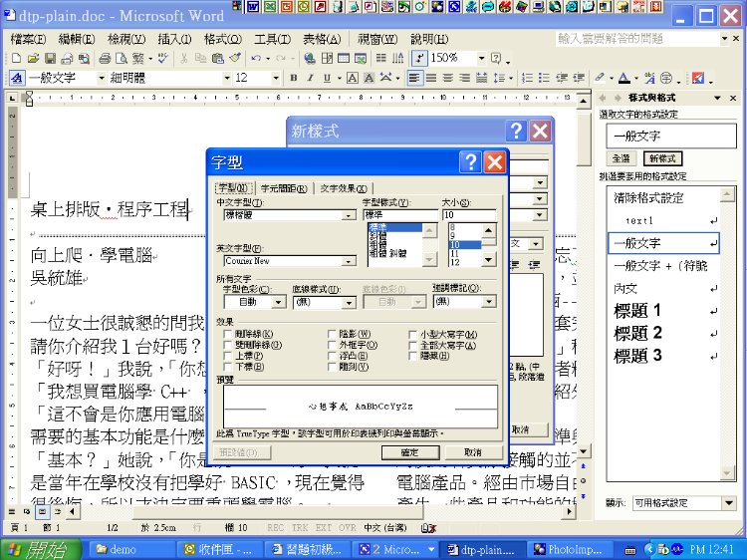Open the 字型色彩 font color dropdown
This screenshot has height=560, width=747.
pos(279,302)
